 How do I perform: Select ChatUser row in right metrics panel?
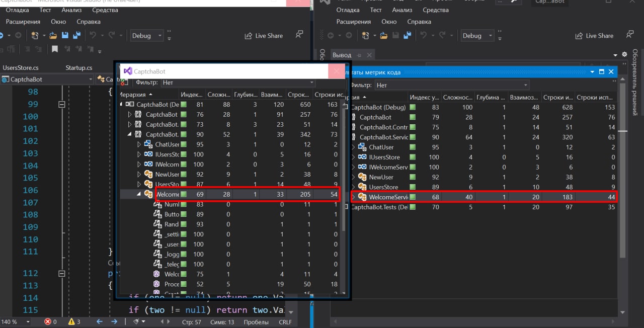coord(482,147)
